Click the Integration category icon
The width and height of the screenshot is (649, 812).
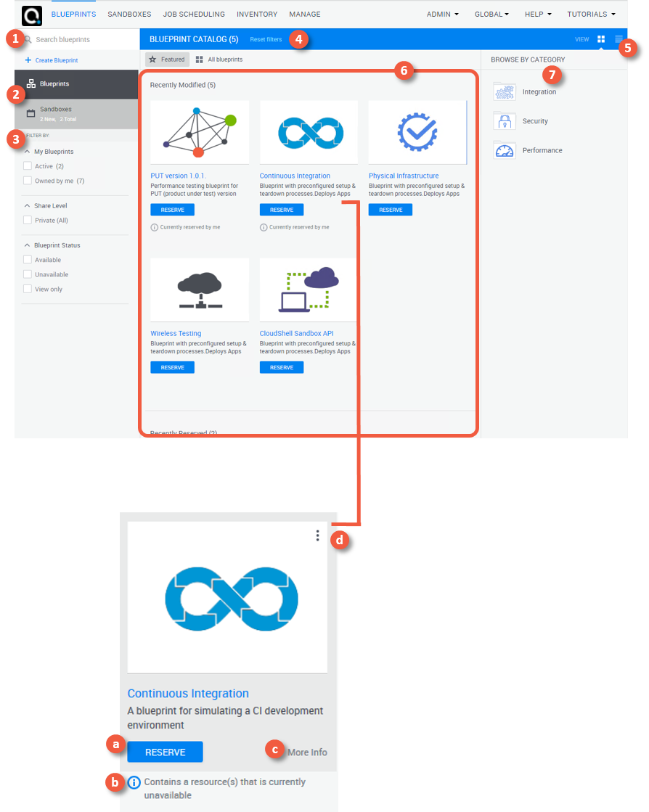pos(505,92)
